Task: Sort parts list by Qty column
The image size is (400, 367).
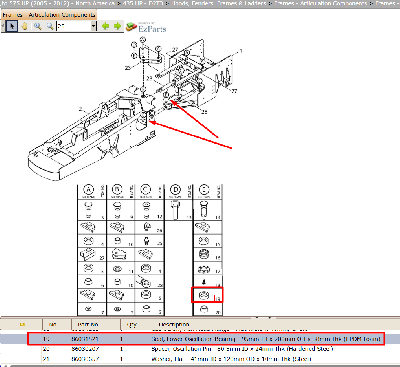Action: (132, 324)
